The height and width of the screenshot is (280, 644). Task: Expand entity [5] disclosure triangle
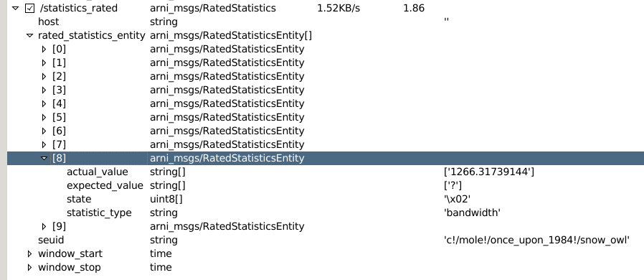tap(44, 118)
